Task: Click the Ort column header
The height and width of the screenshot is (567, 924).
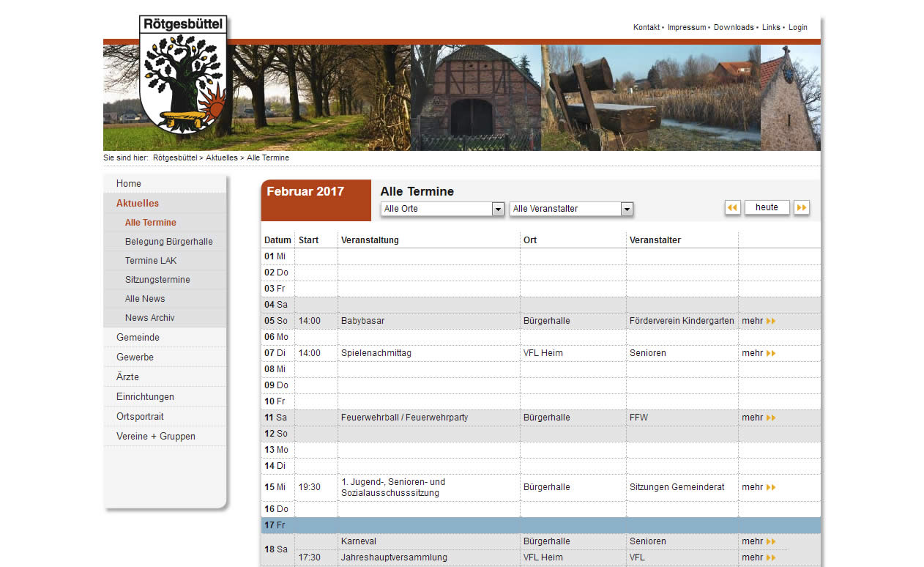Action: (530, 240)
